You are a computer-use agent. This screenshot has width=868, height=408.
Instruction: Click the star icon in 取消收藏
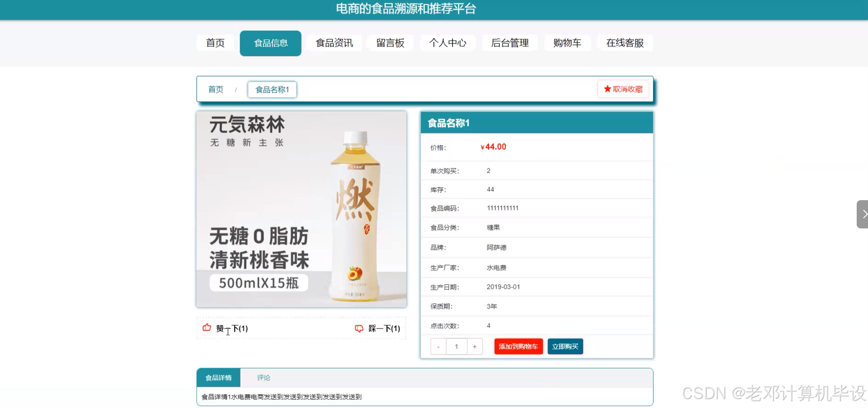pyautogui.click(x=607, y=89)
